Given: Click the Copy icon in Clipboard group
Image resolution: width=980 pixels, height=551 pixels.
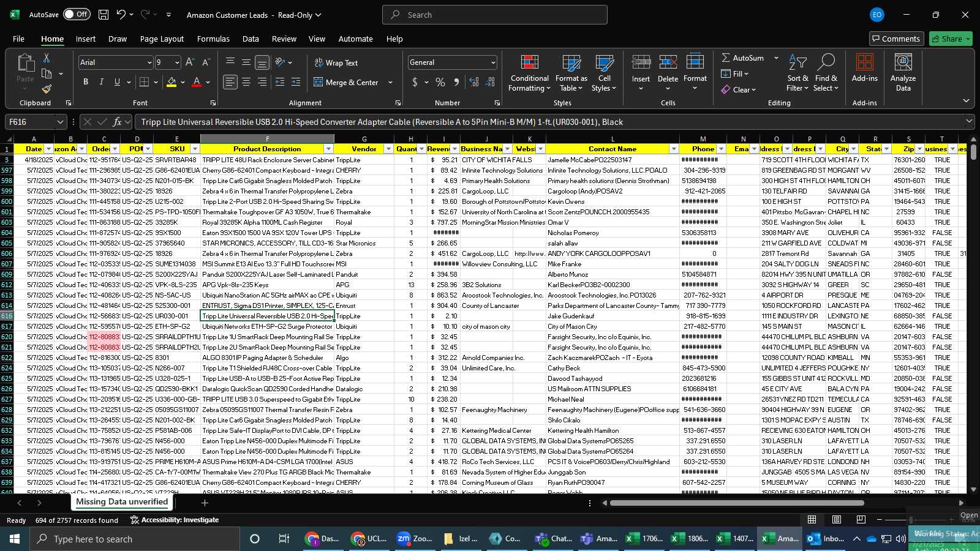Looking at the screenshot, I should pyautogui.click(x=47, y=73).
